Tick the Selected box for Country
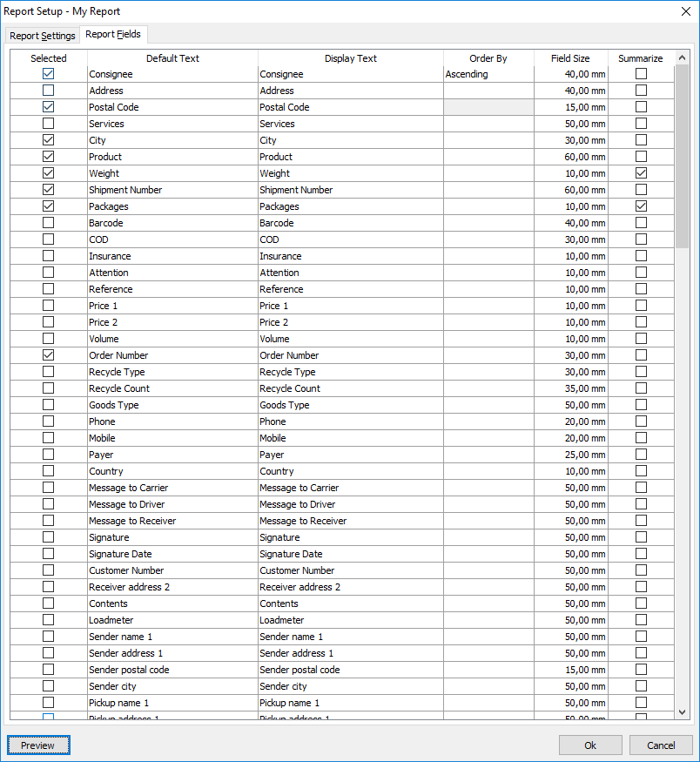Screen dimensions: 700x762 [48, 471]
